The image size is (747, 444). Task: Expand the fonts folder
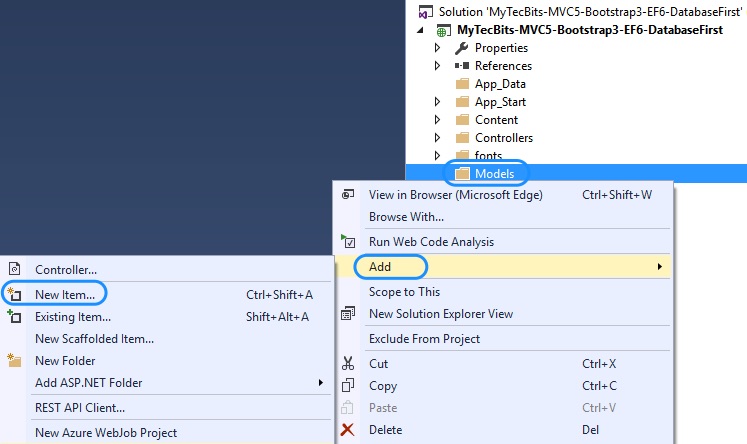point(437,155)
